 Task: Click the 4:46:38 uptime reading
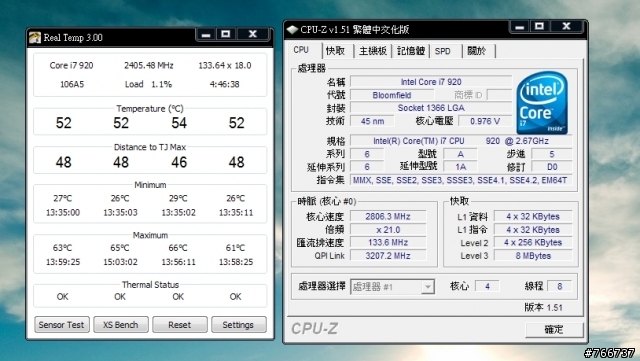pos(224,84)
